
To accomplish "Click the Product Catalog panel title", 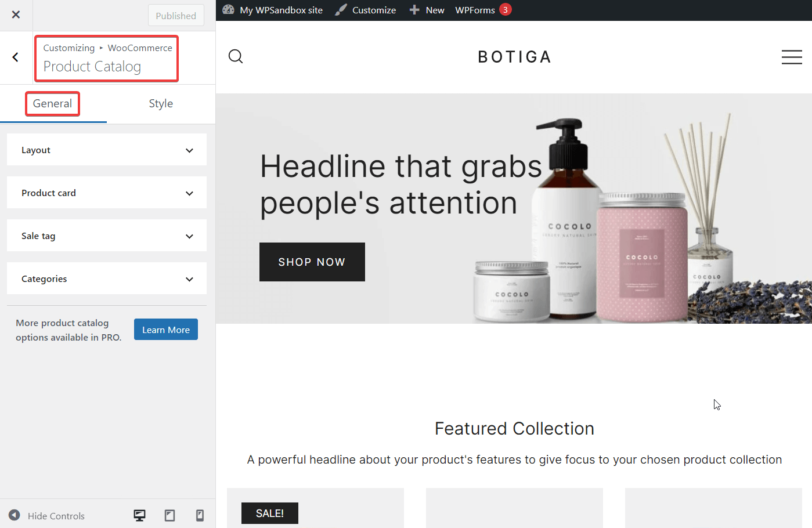I will coord(92,67).
